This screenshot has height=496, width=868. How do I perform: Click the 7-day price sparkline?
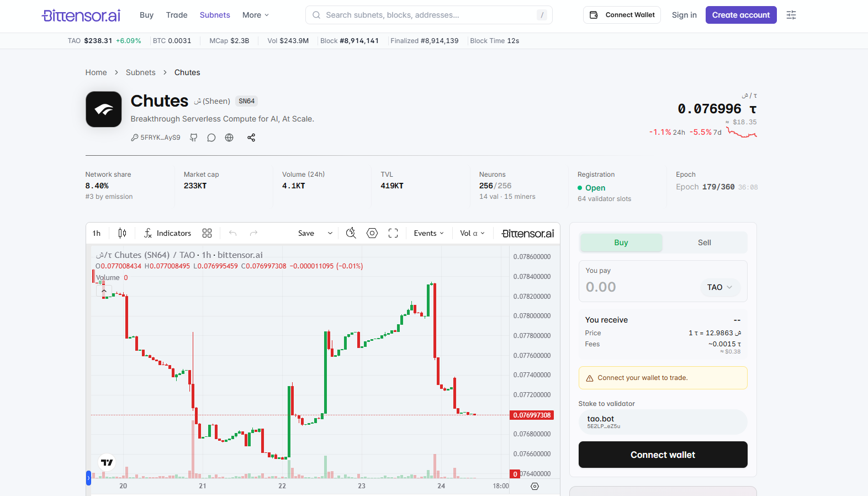[742, 132]
